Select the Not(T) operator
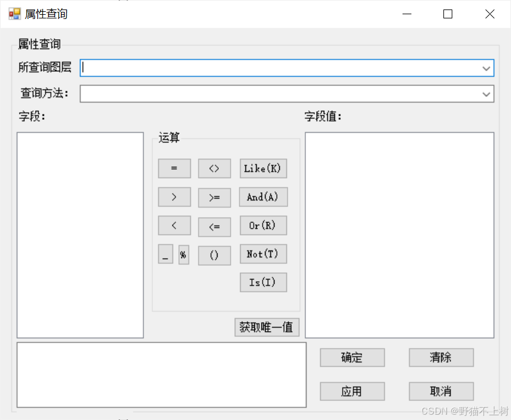This screenshot has width=511, height=420. pyautogui.click(x=263, y=254)
